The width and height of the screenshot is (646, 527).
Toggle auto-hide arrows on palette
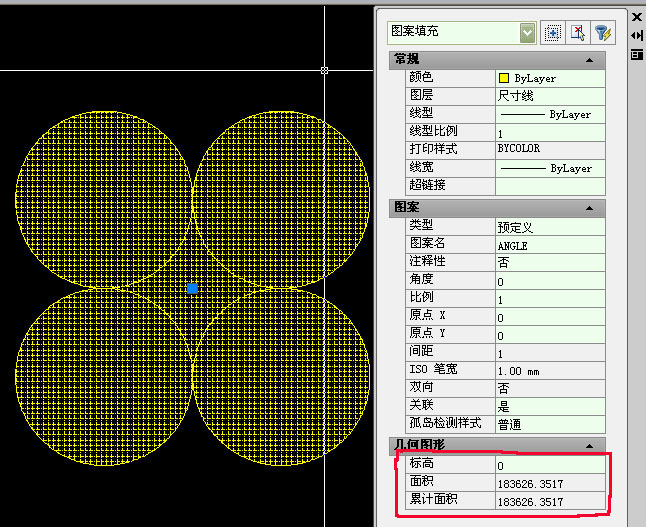637,36
